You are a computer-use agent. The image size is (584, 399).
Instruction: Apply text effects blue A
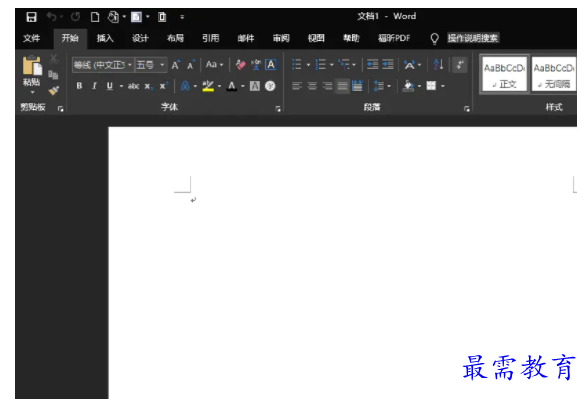click(185, 86)
